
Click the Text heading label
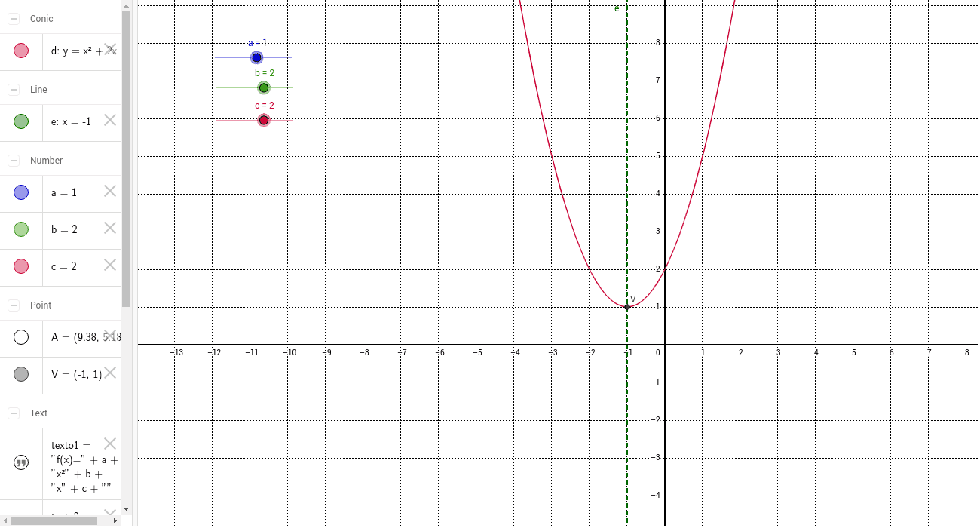tap(38, 413)
